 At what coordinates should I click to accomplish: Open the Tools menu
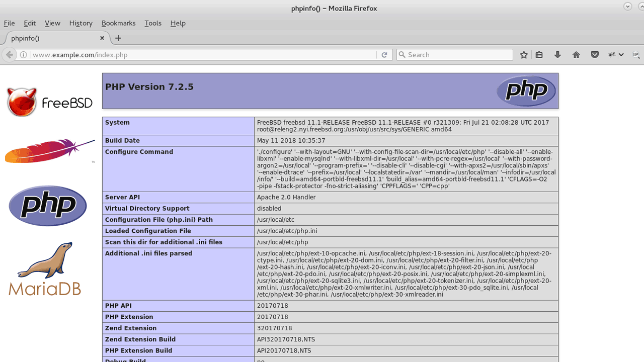coord(153,23)
